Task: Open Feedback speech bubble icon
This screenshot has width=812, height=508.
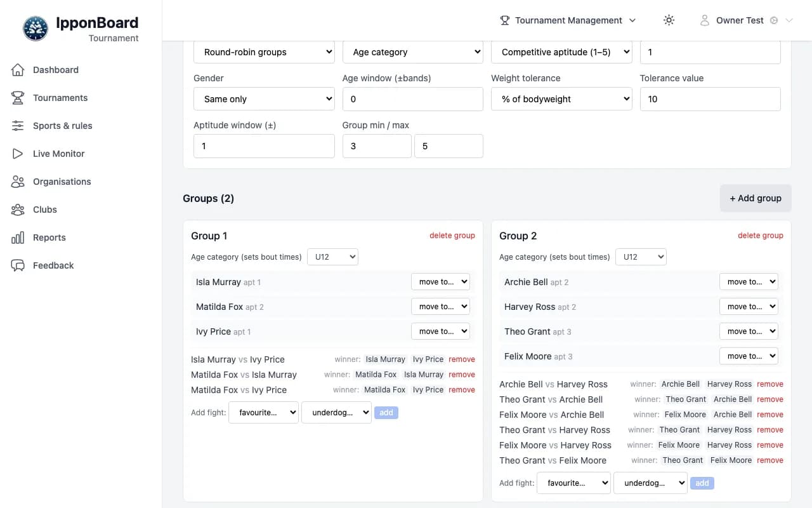Action: (18, 265)
